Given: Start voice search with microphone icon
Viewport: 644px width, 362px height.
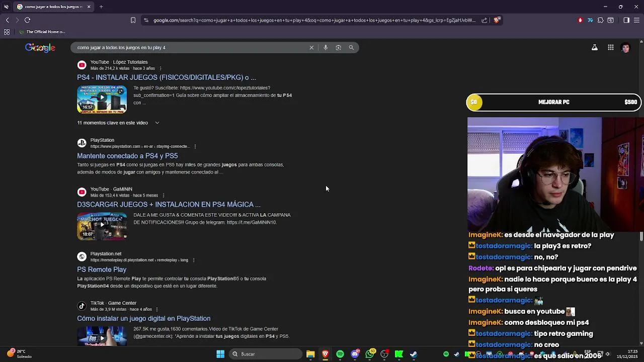Looking at the screenshot, I should pos(326,48).
